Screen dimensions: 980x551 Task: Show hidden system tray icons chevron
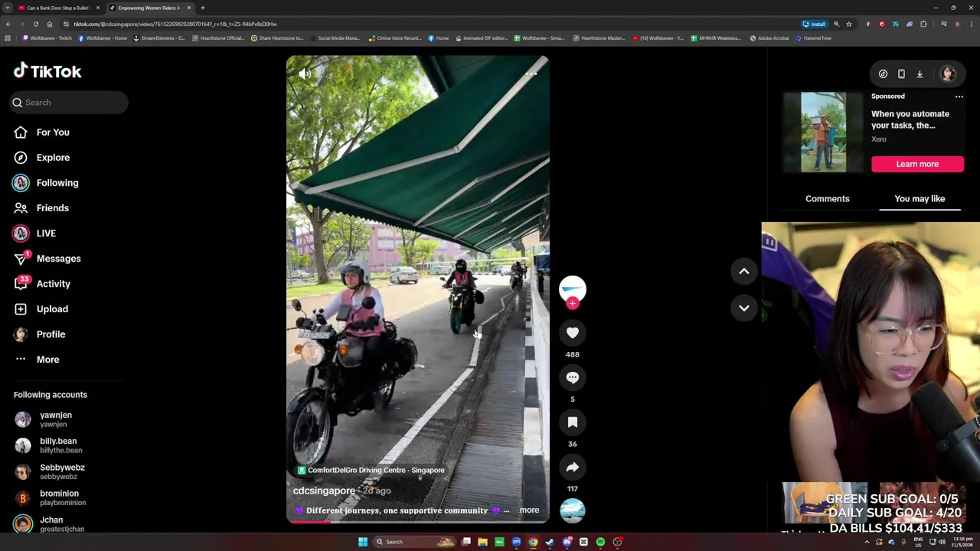coord(867,542)
